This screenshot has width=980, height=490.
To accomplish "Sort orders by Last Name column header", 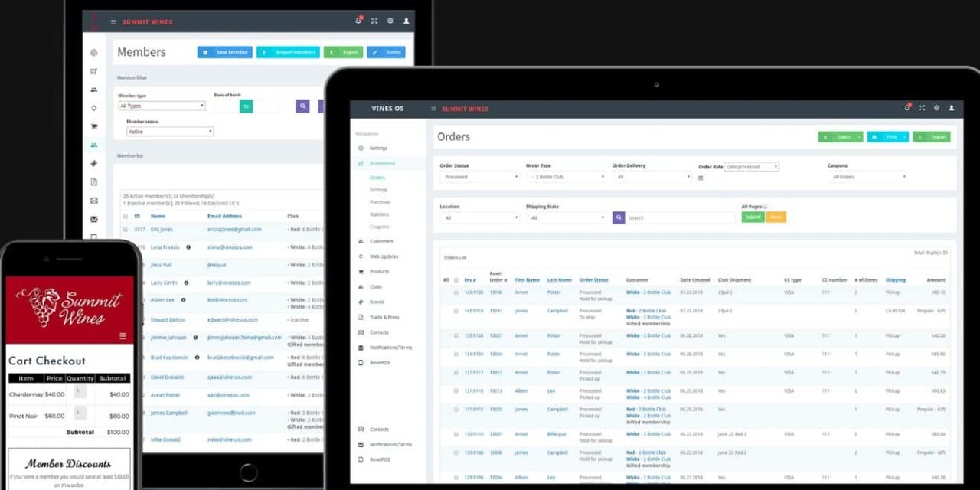I will (x=559, y=280).
